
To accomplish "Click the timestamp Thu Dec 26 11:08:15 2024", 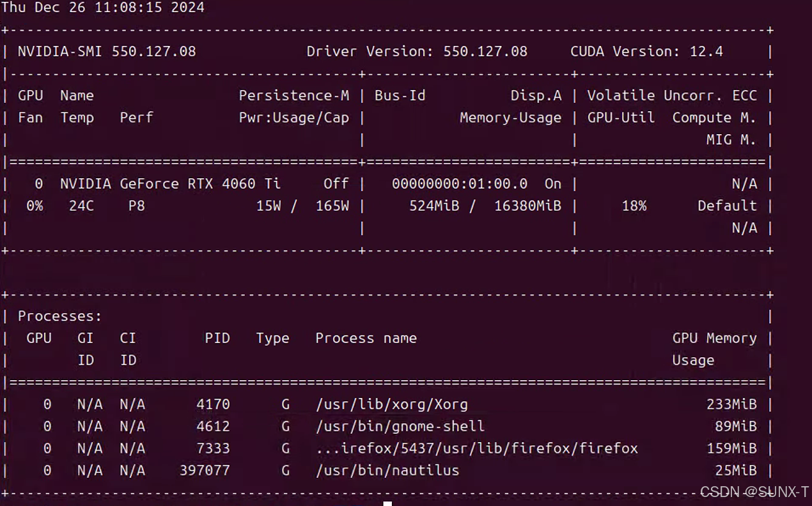I will [103, 8].
